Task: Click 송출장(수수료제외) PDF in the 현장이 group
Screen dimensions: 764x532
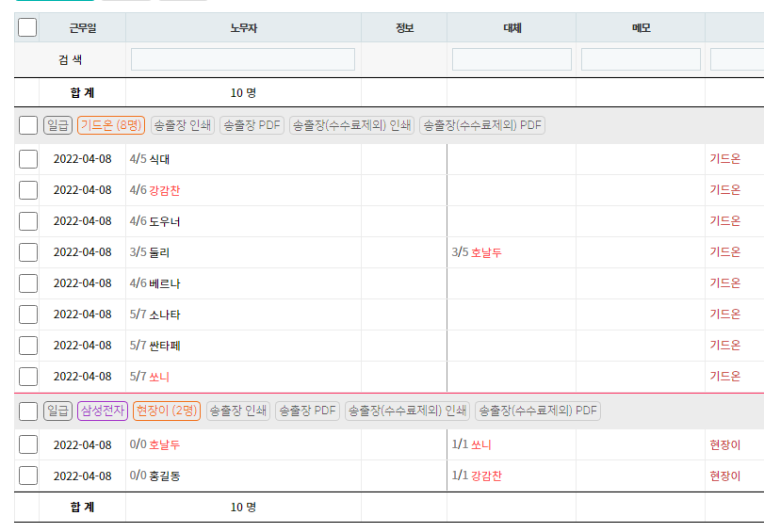Action: [x=537, y=411]
